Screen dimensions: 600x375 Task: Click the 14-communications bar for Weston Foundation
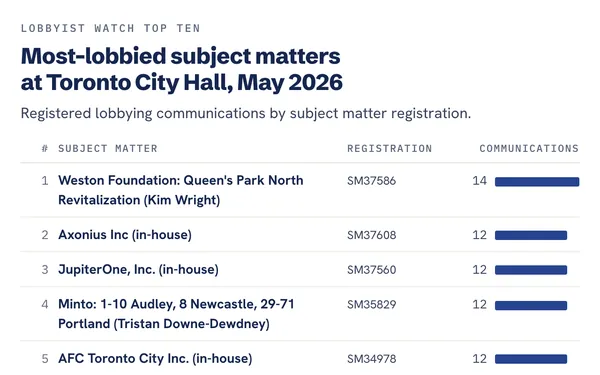coord(537,181)
